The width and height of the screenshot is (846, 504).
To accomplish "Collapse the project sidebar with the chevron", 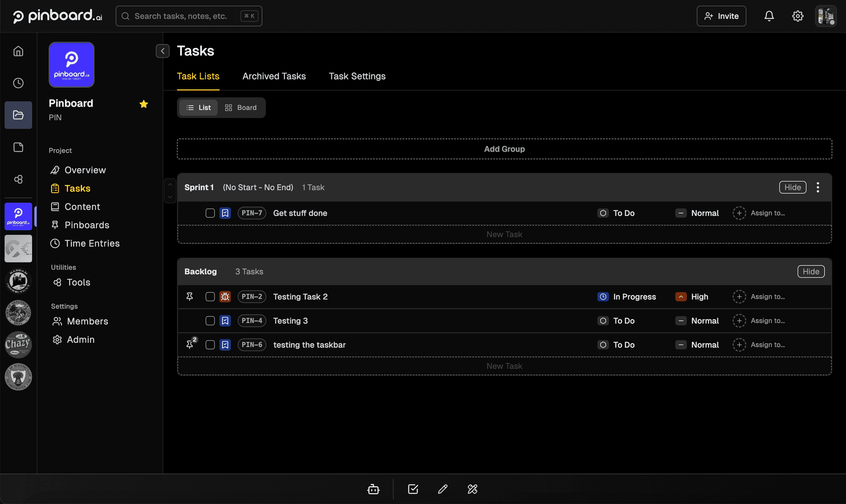I will point(163,51).
